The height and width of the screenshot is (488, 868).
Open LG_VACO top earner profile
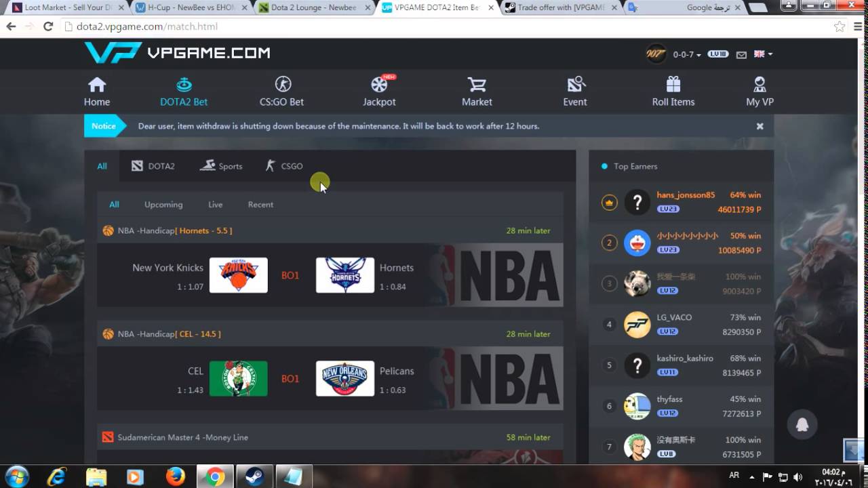tap(674, 317)
